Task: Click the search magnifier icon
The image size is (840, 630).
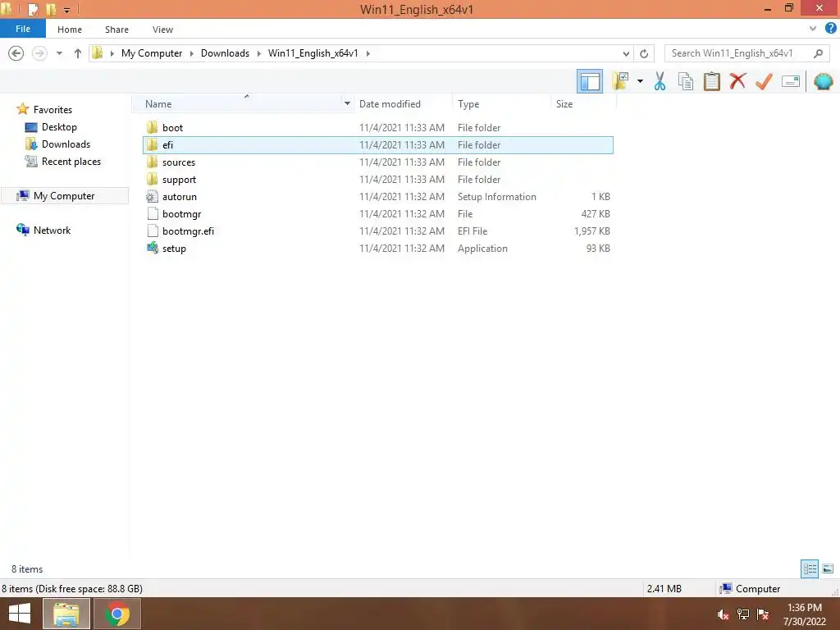Action: 818,53
